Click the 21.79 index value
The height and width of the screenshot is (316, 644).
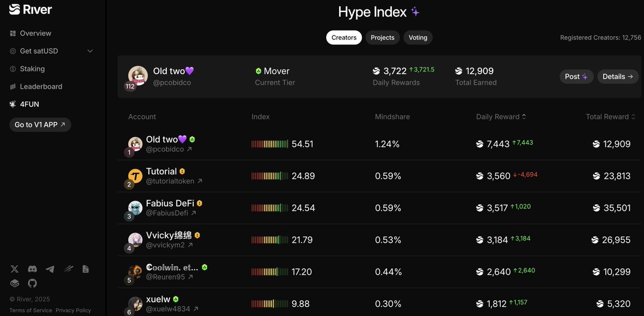pos(302,240)
